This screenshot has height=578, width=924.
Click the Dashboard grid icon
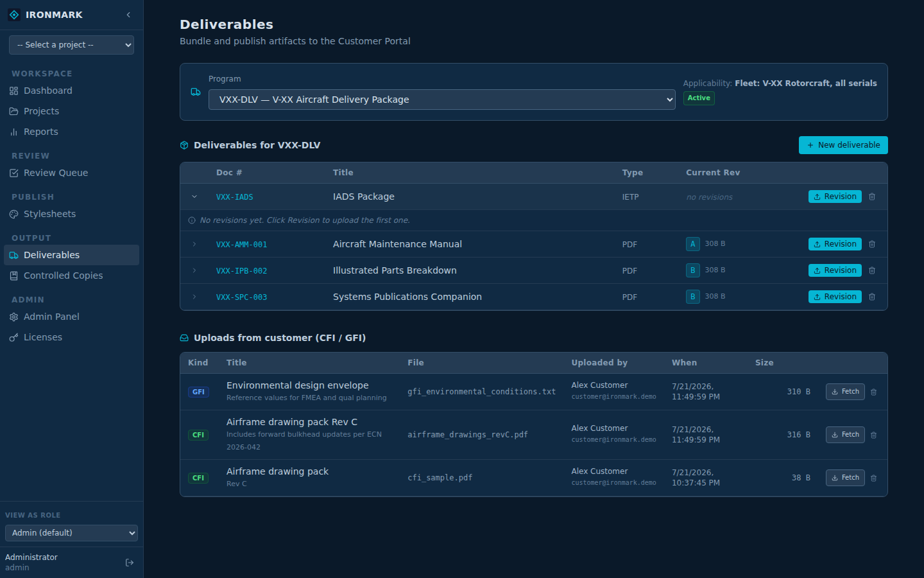[14, 91]
